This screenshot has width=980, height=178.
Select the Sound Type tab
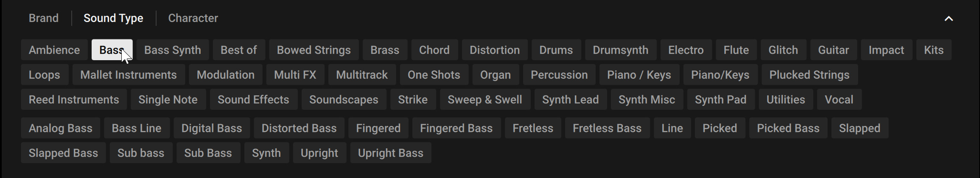[x=113, y=18]
